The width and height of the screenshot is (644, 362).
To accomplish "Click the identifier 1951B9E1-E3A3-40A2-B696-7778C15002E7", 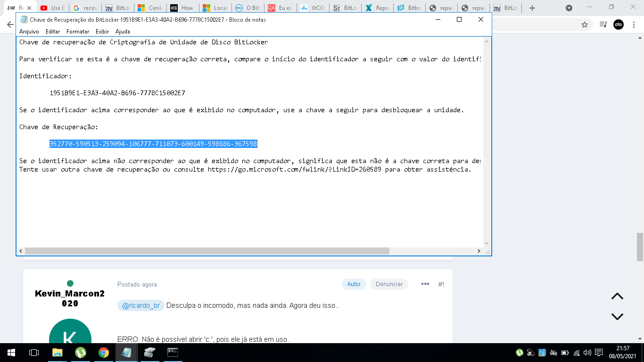I will pos(117,93).
